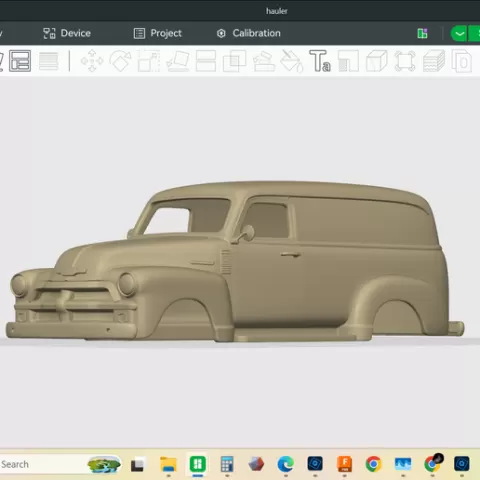Open the orange Fusion app taskbar icon
The image size is (480, 480).
coord(344,464)
